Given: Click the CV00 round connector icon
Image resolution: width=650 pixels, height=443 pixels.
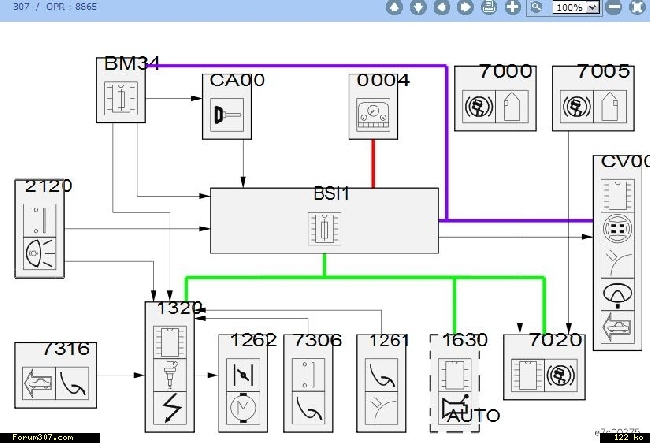Looking at the screenshot, I should point(617,229).
